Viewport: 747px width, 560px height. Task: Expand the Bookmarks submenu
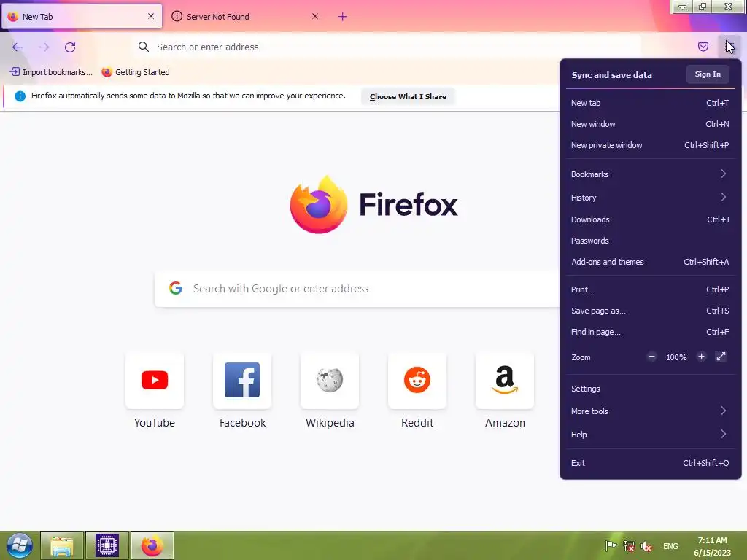pos(650,174)
